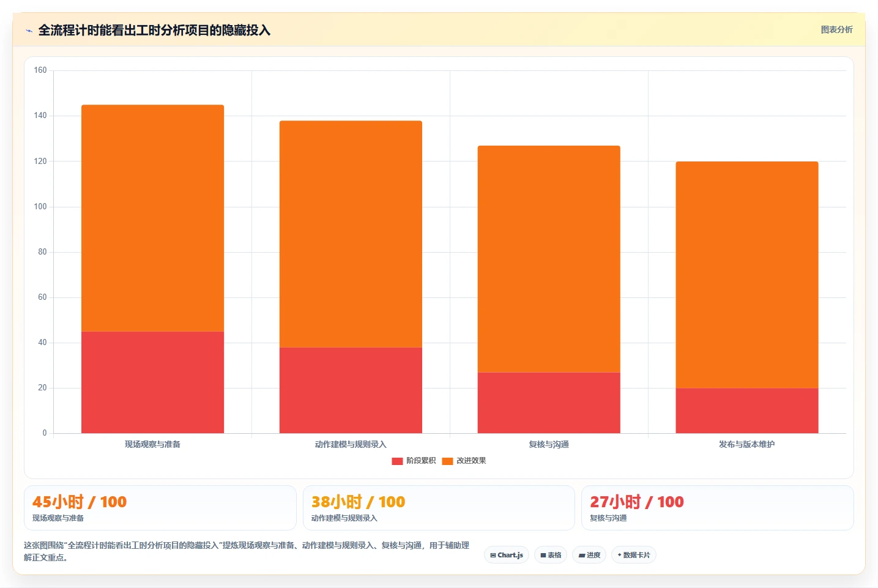Click the y-axis value 40
878x588 pixels.
(x=42, y=343)
